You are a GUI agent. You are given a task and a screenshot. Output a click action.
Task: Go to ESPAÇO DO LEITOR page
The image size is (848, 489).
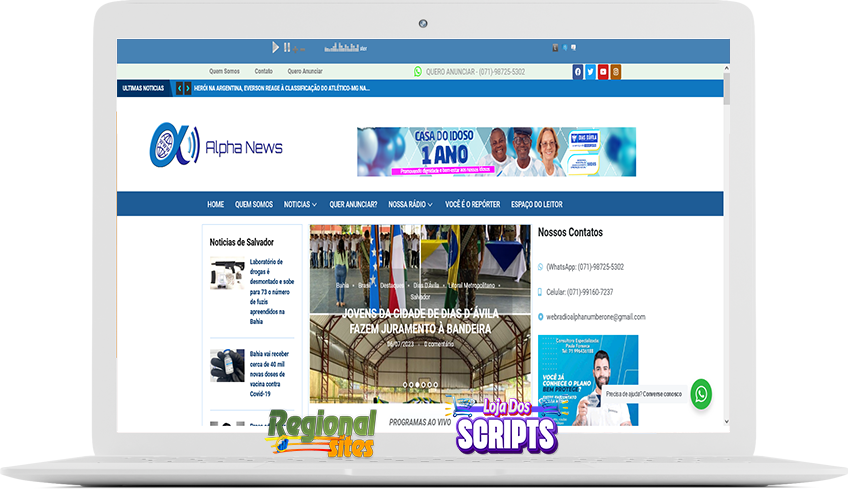coord(537,204)
